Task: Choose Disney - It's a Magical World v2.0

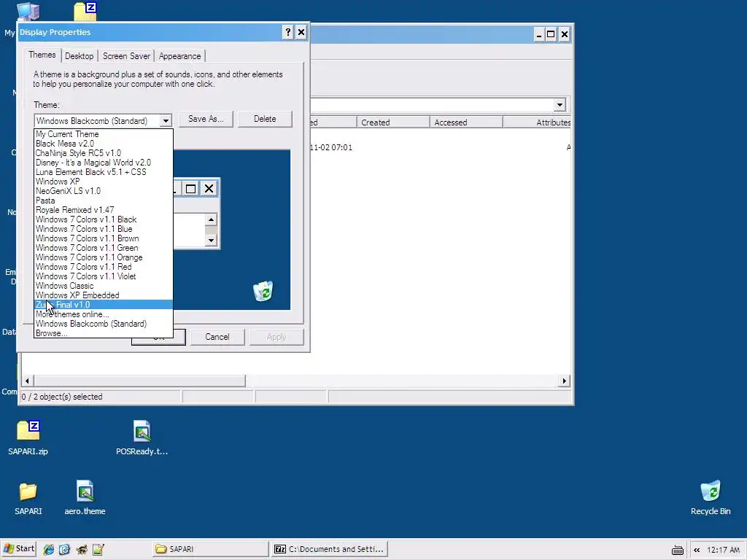Action: [104, 163]
